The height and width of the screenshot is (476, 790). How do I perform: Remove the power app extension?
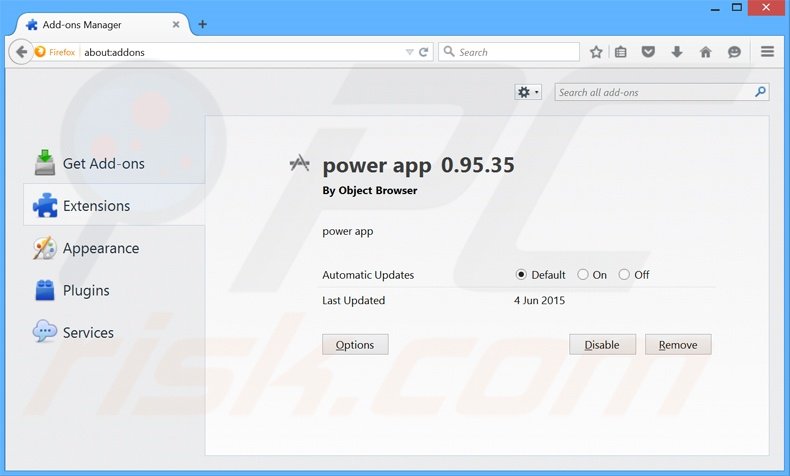678,345
